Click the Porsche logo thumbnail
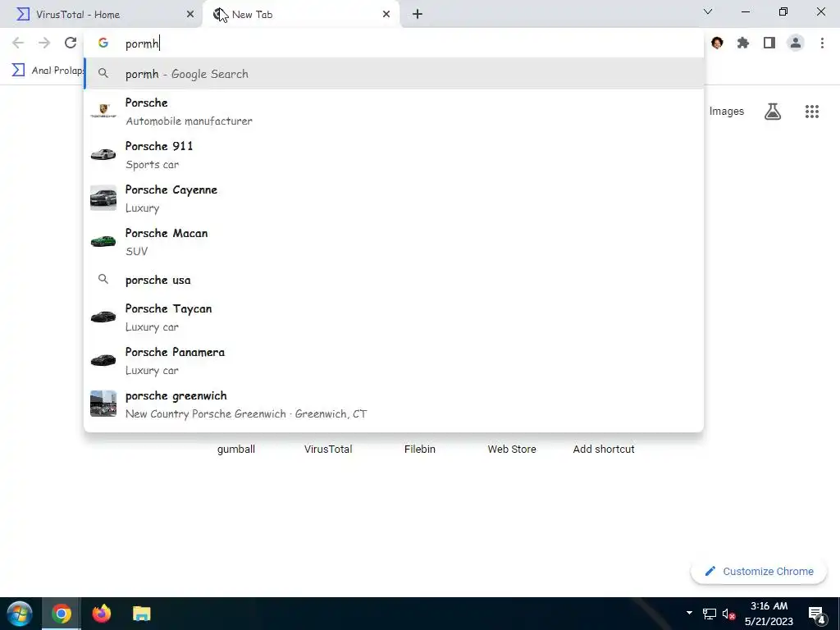This screenshot has width=840, height=630. pos(103,111)
